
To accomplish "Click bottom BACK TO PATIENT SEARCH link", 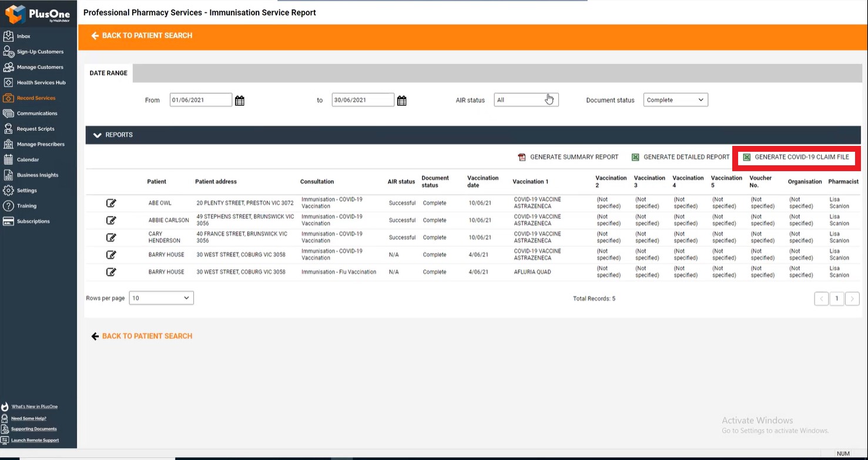I will (x=147, y=336).
